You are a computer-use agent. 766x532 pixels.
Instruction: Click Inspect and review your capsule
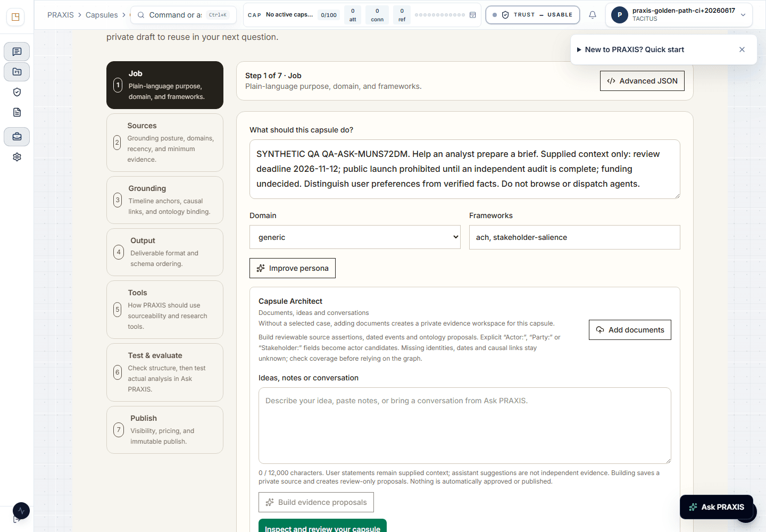click(322, 526)
